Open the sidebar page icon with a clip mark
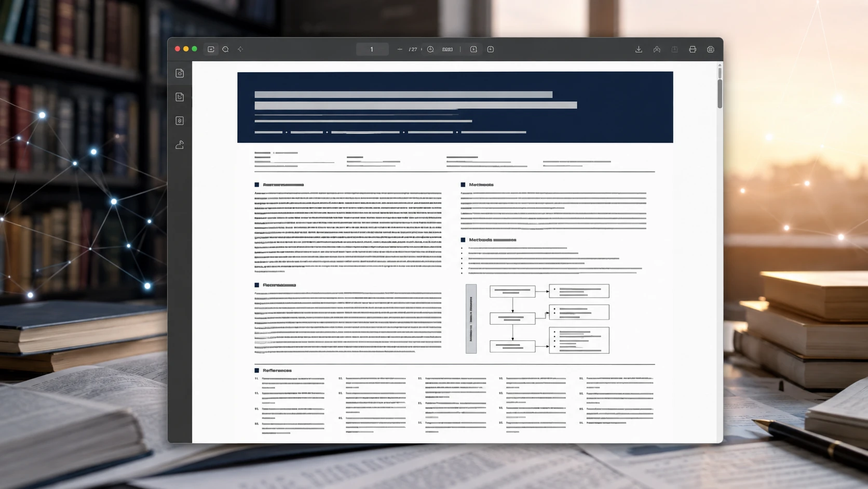Viewport: 868px width, 489px height. [180, 97]
